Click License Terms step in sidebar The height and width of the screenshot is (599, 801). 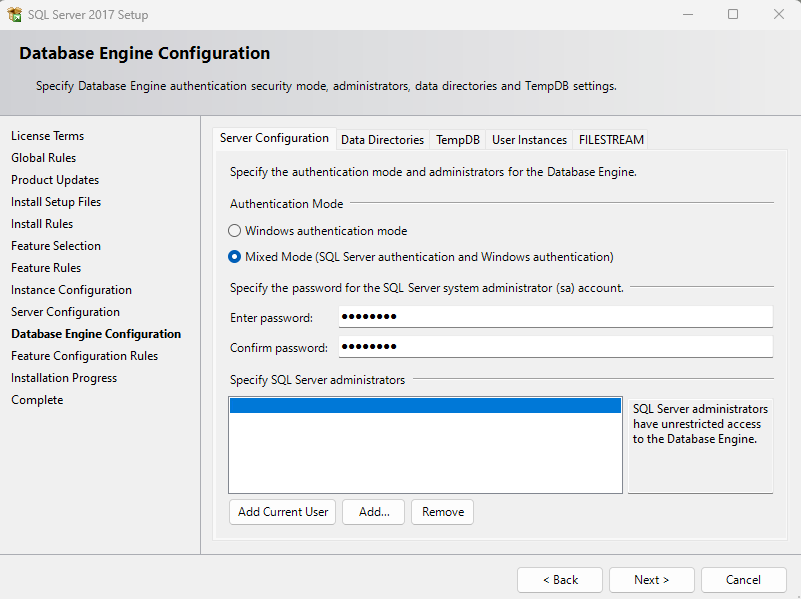pos(48,136)
